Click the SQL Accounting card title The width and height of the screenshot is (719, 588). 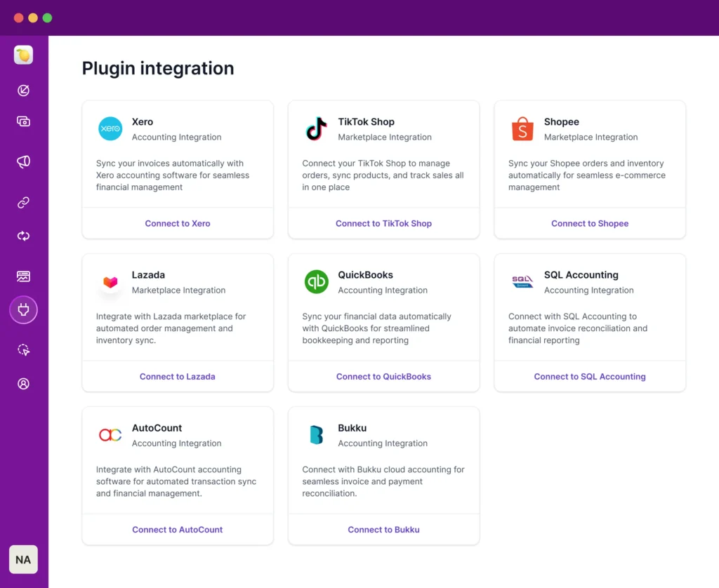(581, 275)
